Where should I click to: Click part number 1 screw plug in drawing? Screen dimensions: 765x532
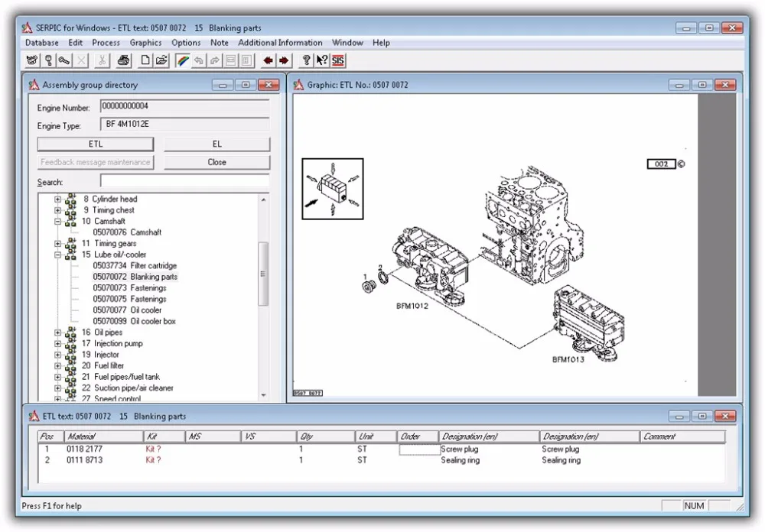point(369,286)
